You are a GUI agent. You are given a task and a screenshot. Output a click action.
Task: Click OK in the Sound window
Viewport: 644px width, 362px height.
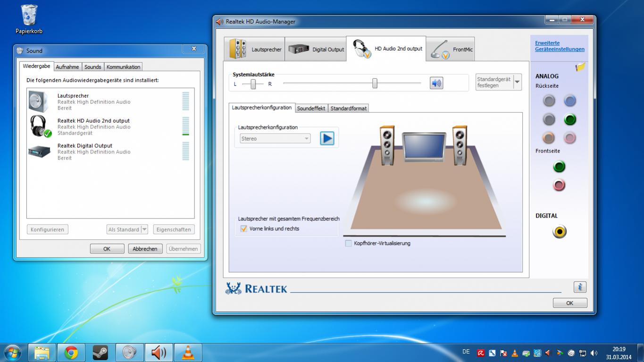tap(107, 249)
